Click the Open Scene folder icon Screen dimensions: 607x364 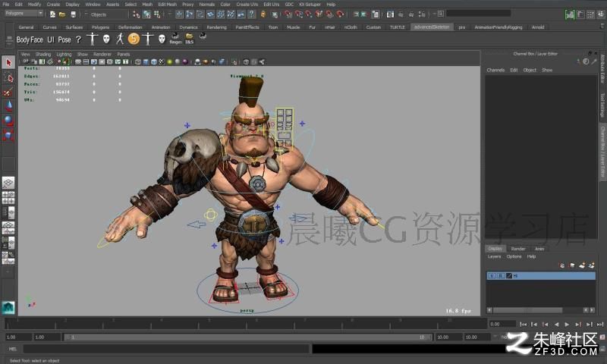62,14
